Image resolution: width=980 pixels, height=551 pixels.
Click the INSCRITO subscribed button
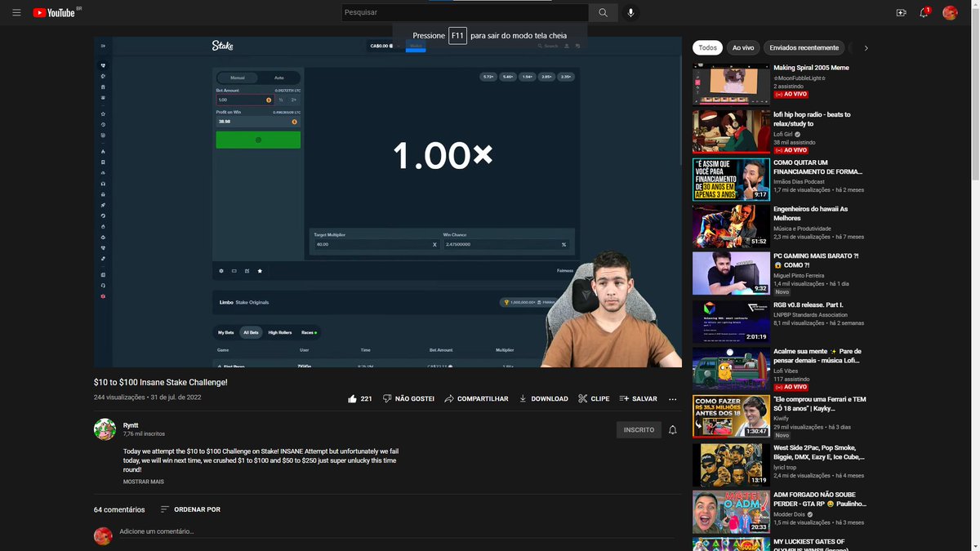639,430
